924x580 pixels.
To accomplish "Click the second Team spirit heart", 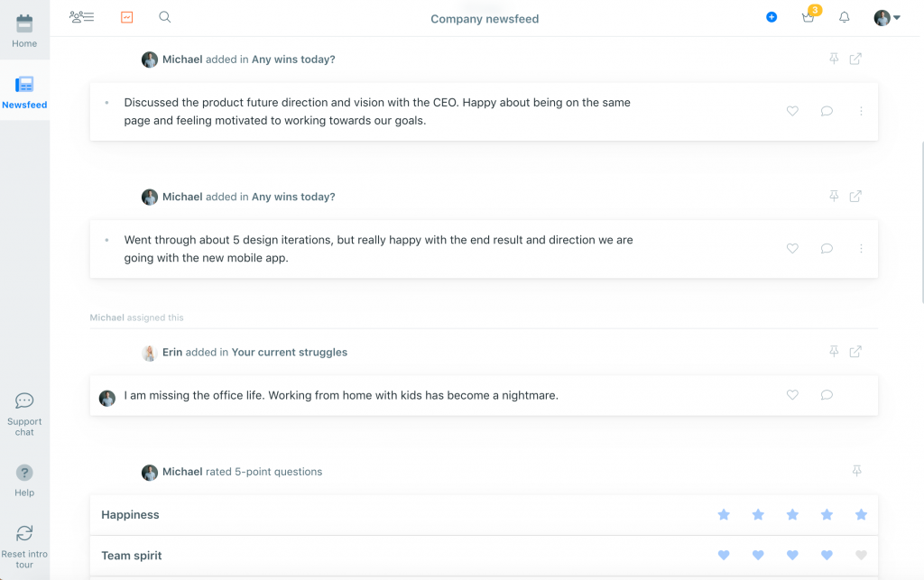I will (758, 555).
